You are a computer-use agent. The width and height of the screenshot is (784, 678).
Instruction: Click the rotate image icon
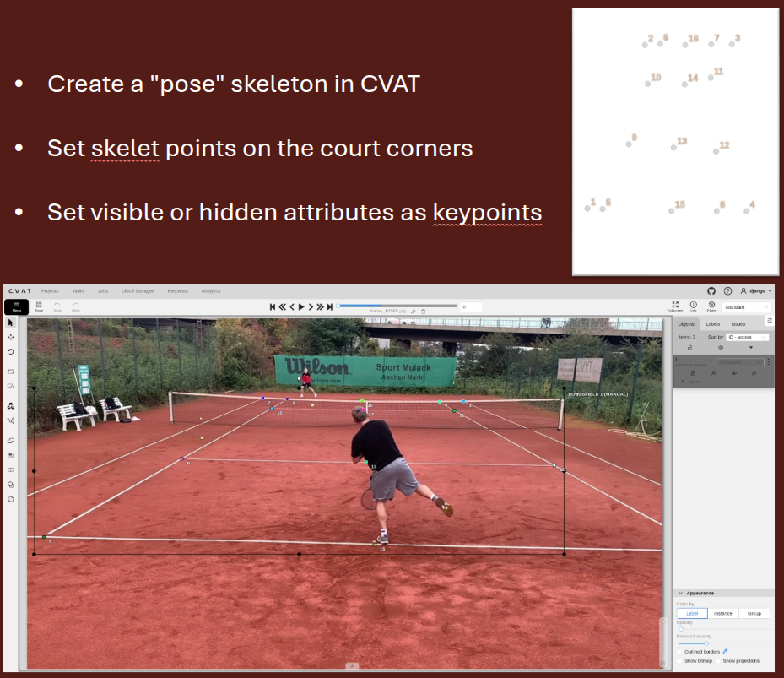[11, 351]
